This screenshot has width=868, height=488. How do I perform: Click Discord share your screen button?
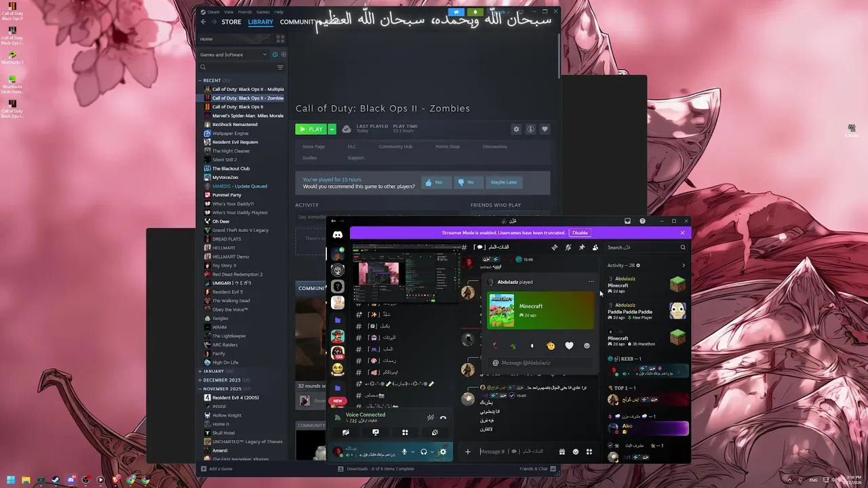(x=376, y=432)
